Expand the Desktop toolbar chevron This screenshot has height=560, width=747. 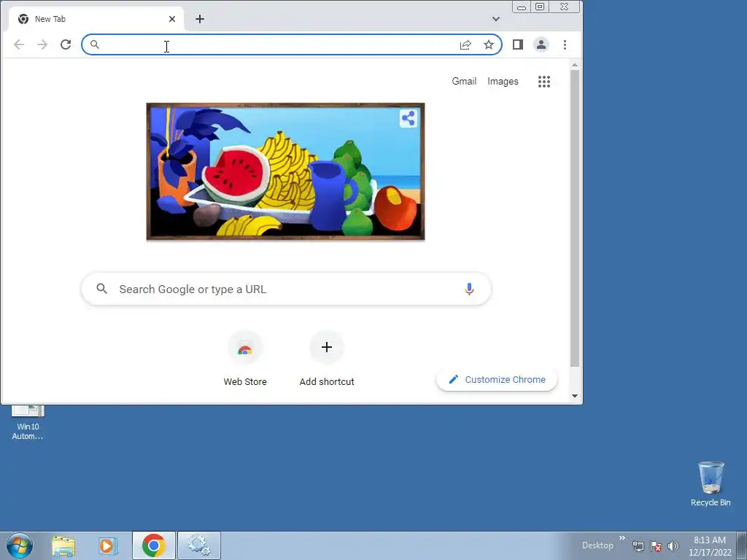[x=622, y=538]
